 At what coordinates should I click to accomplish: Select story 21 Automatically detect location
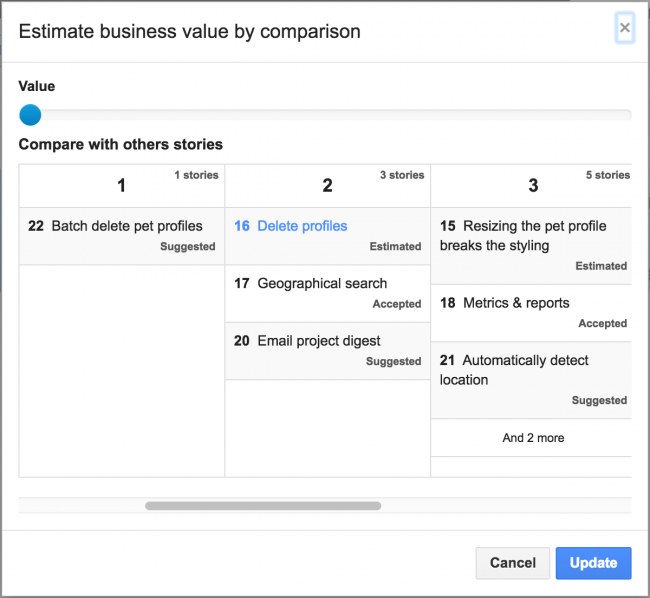tap(531, 380)
